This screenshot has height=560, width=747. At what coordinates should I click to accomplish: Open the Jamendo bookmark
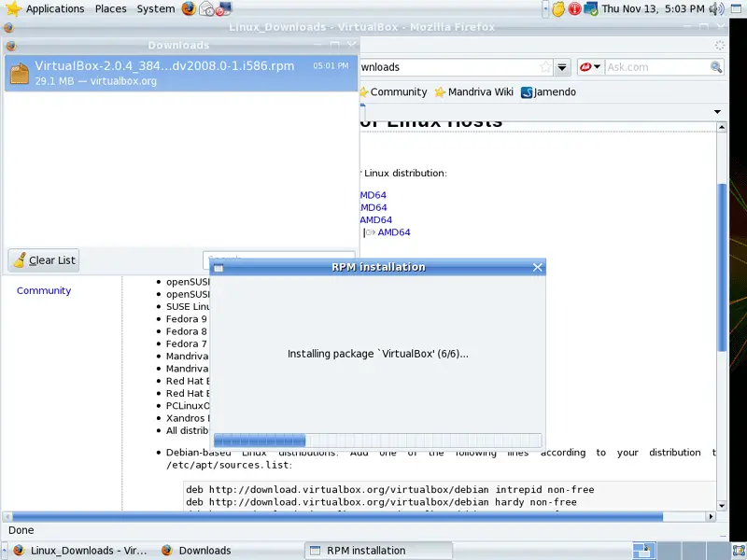click(549, 91)
